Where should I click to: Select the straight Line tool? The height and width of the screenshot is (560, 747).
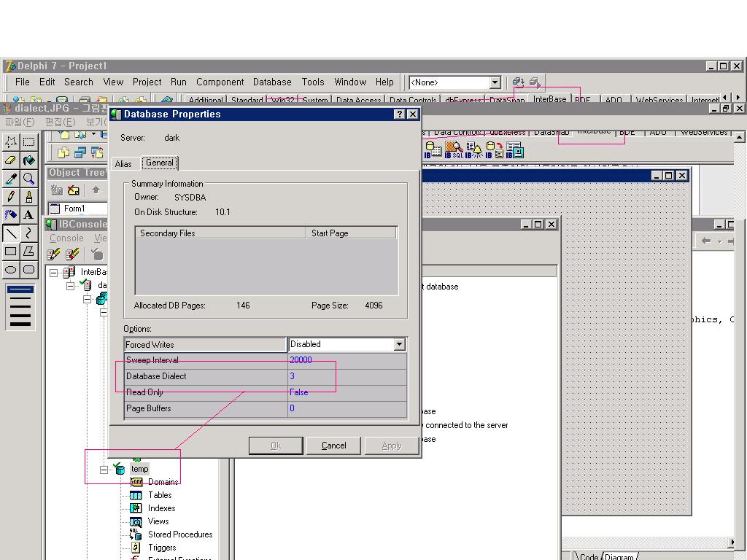(11, 233)
